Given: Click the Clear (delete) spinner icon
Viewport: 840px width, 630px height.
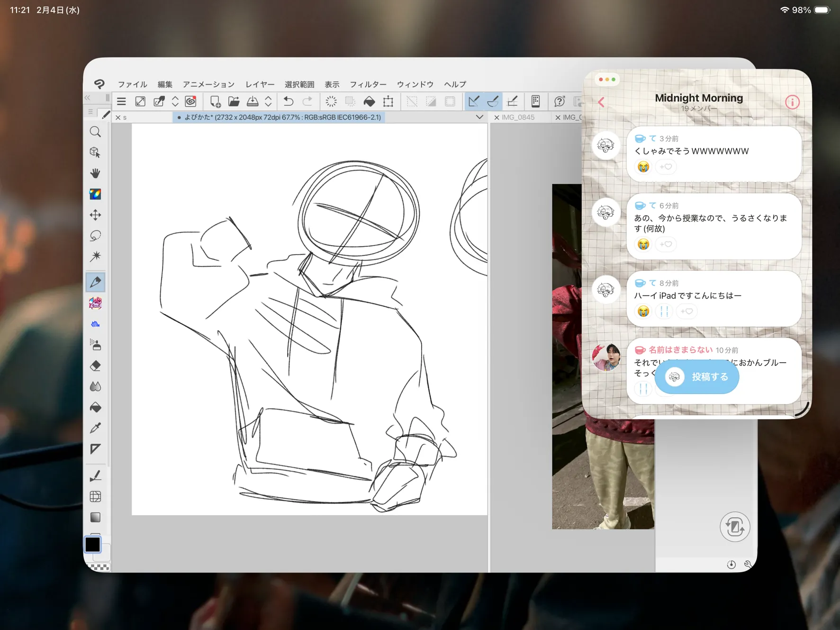Looking at the screenshot, I should coord(331,101).
